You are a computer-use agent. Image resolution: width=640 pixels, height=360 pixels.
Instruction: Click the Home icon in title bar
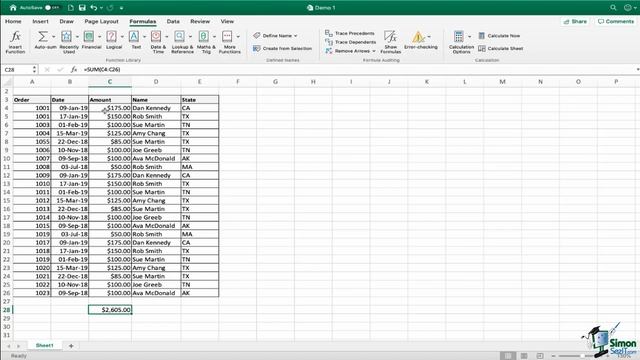tap(13, 8)
